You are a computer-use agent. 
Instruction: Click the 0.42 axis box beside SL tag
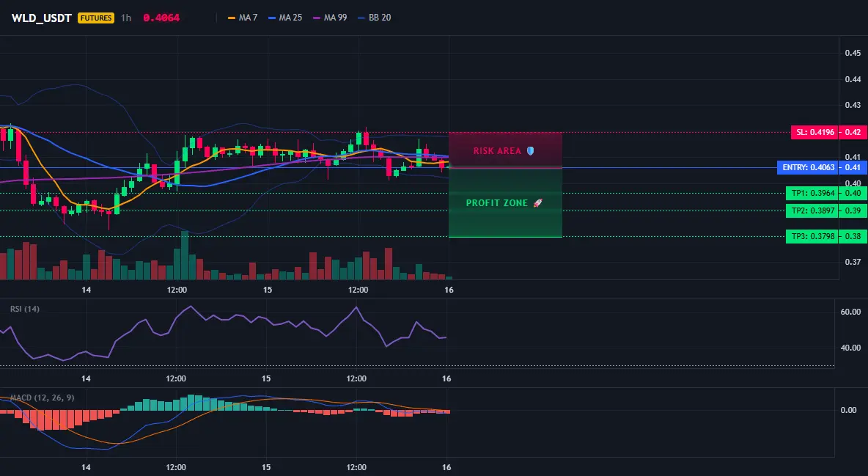(853, 132)
